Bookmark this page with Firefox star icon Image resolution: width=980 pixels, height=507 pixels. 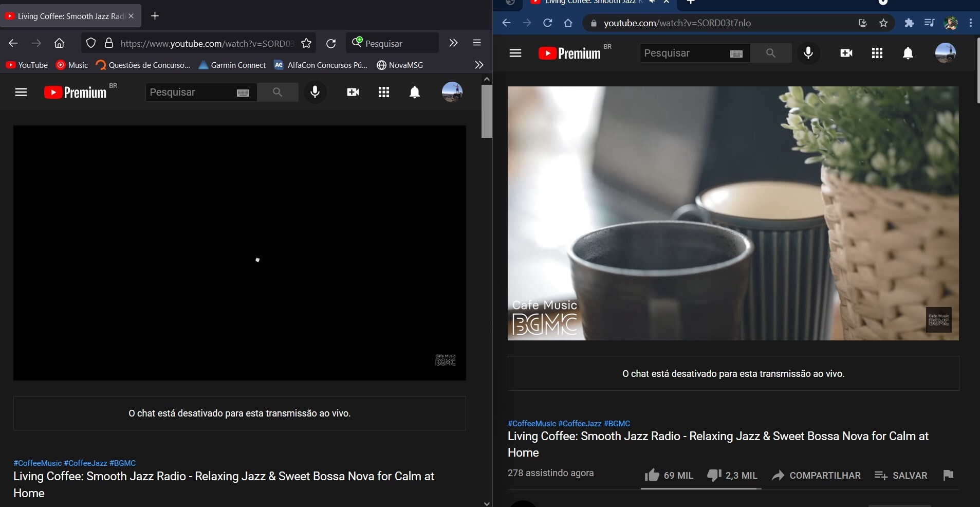tap(306, 43)
